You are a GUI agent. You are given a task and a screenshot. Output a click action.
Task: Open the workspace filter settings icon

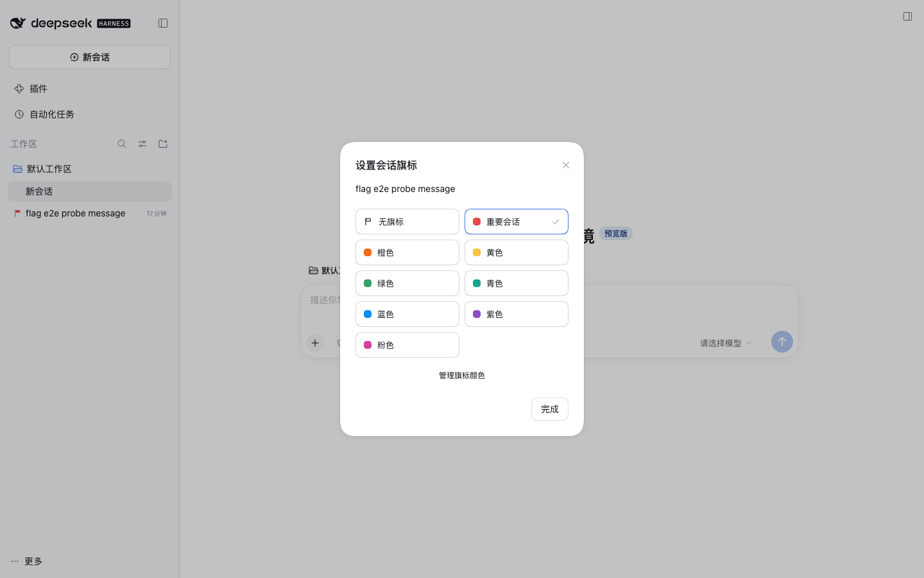(142, 144)
